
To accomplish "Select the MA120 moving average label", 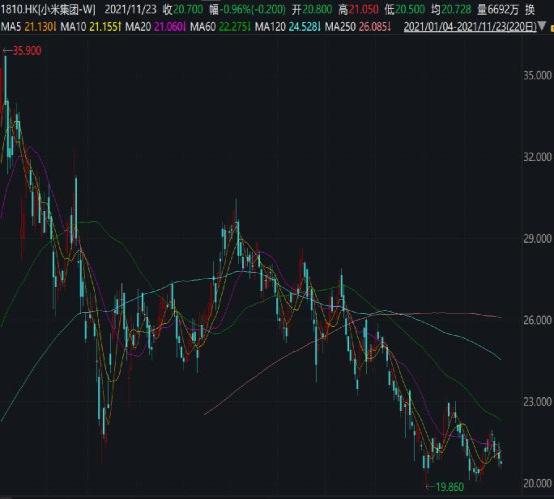I will (x=288, y=26).
